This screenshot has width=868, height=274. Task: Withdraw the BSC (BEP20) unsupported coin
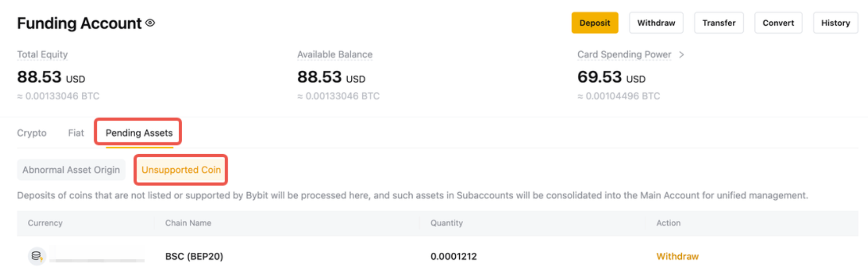677,256
